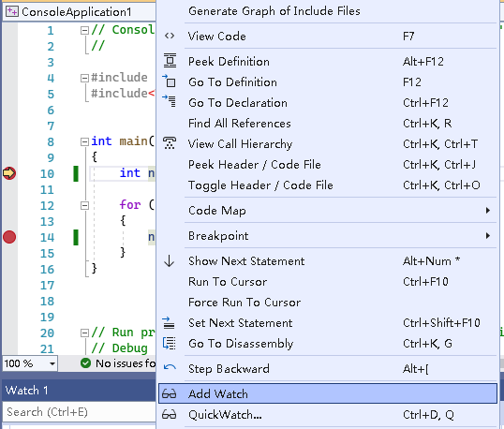
Task: Click the Add Watch glasses icon
Action: click(x=169, y=393)
